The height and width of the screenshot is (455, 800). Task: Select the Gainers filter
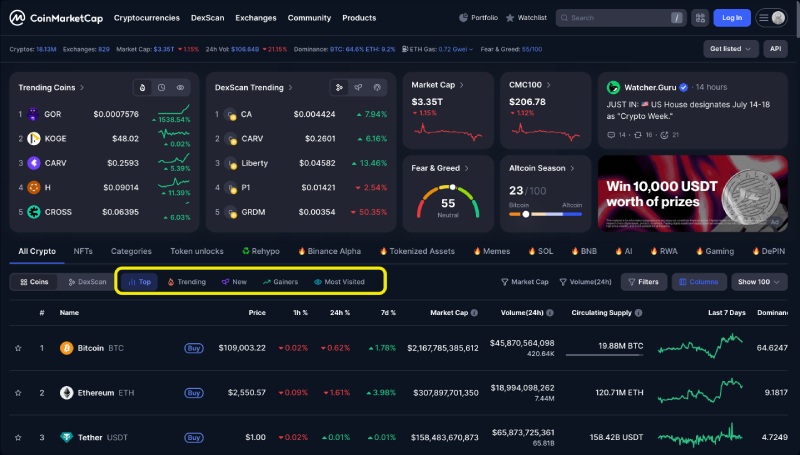(280, 282)
